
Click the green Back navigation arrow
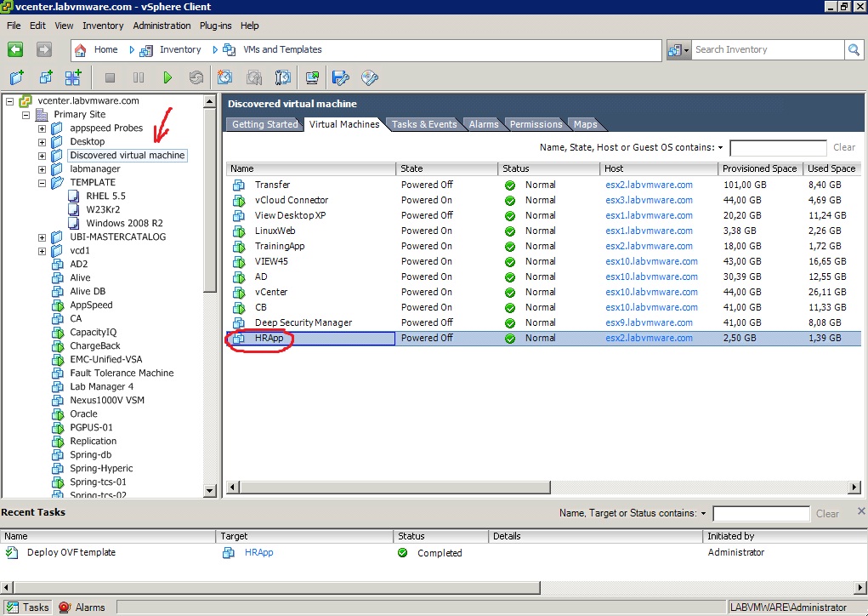coord(15,50)
